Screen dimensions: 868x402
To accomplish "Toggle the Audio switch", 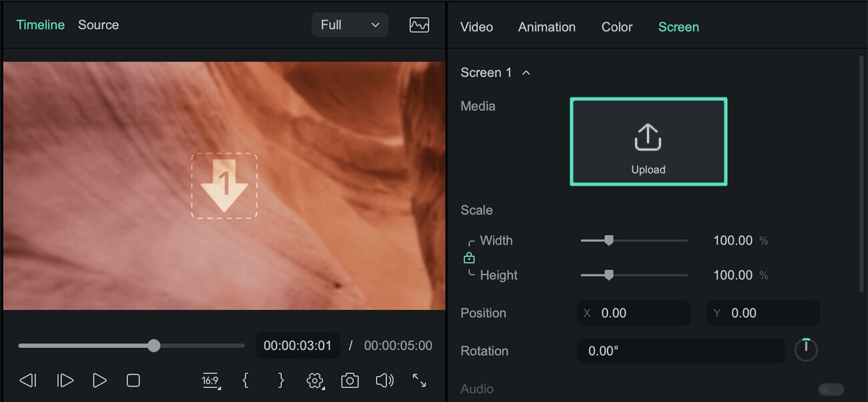I will click(x=831, y=389).
